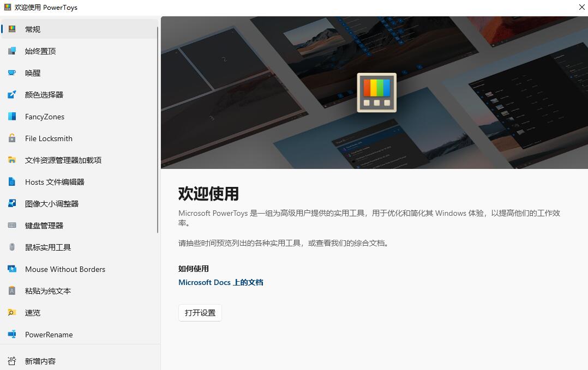Open 文件资源管理器加载项 page
The image size is (588, 370).
pyautogui.click(x=79, y=160)
